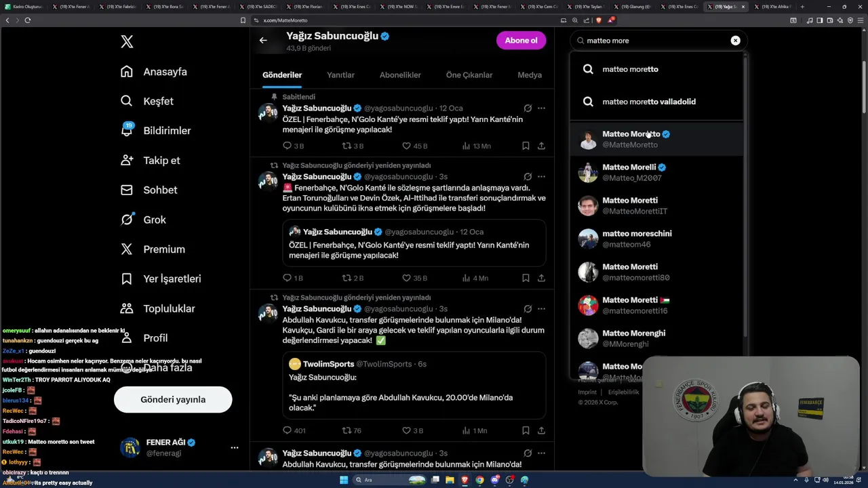
Task: Switch to the Yanıtlar tab
Action: coord(340,75)
